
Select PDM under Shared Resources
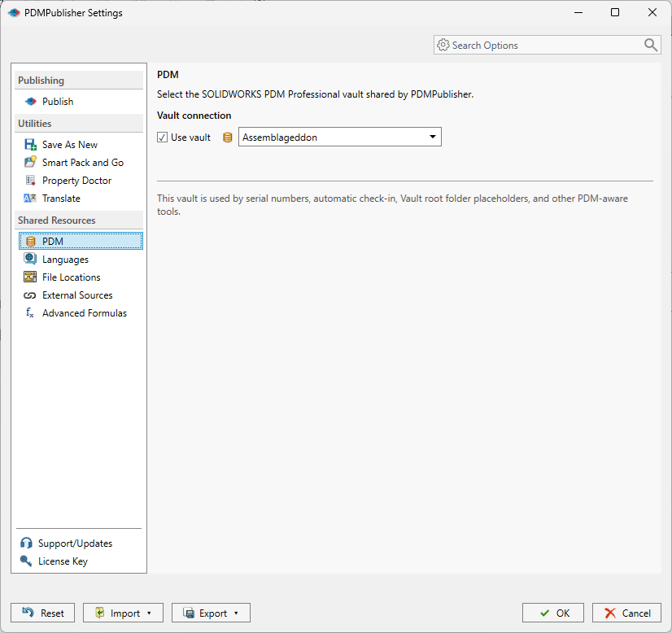pos(81,242)
